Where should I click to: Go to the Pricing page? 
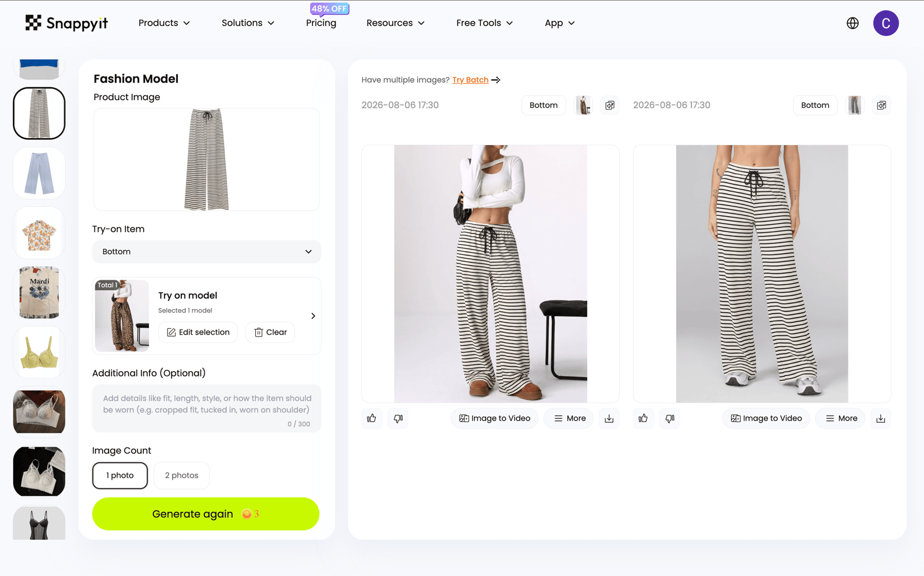[x=321, y=23]
